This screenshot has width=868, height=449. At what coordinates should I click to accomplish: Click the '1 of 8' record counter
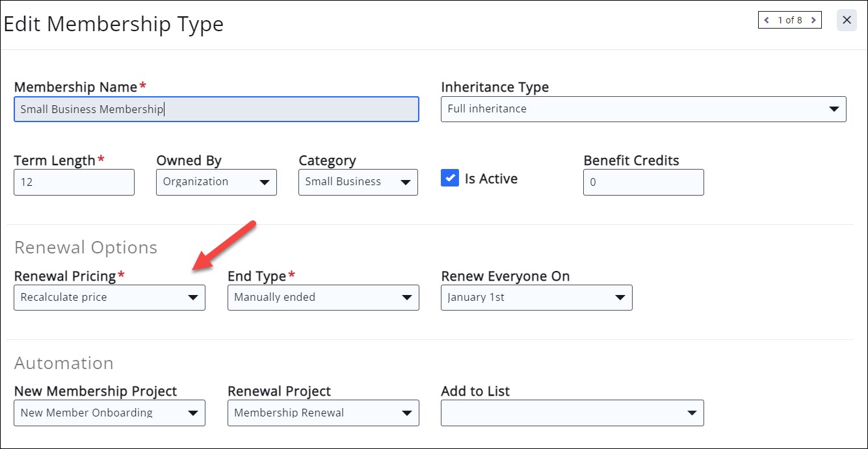coord(790,20)
